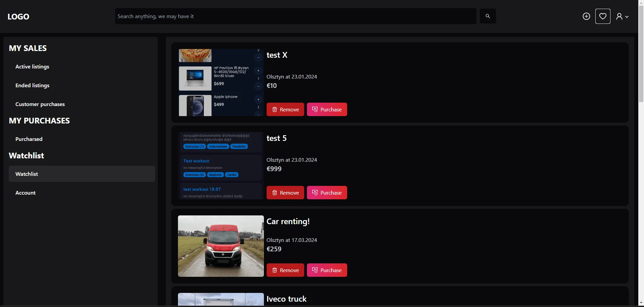Viewport: 644px width, 307px height.
Task: Open the 'test X' listing thumbnail
Action: coord(221,83)
